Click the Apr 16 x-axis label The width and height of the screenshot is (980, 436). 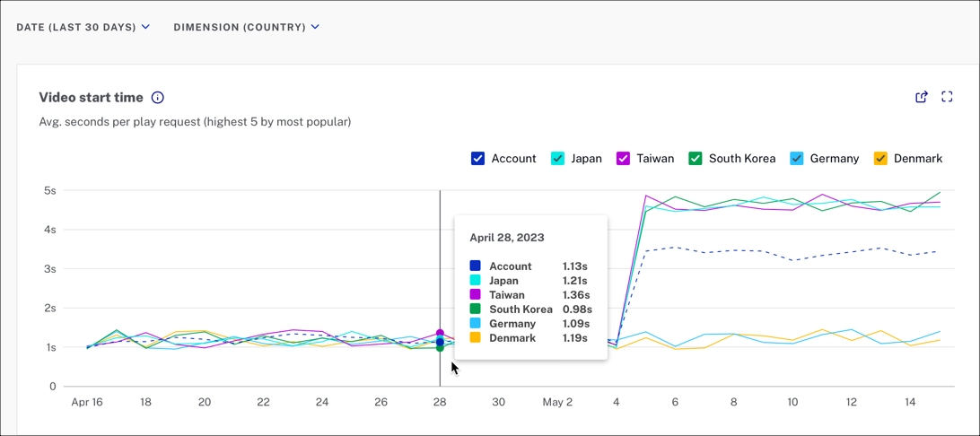click(x=87, y=403)
